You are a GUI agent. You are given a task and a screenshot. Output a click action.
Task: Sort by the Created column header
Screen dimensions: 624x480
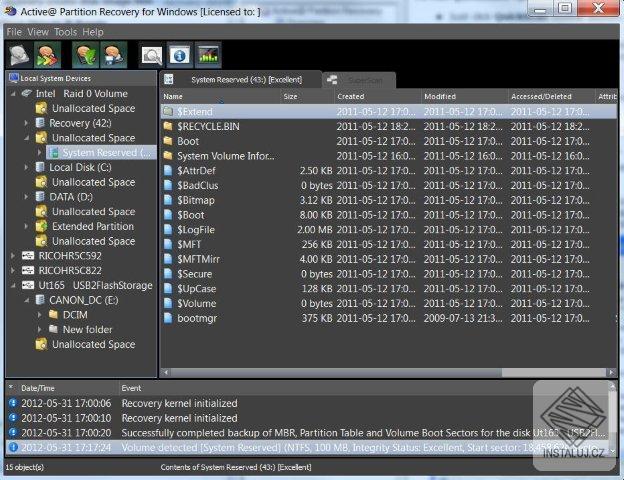point(378,96)
